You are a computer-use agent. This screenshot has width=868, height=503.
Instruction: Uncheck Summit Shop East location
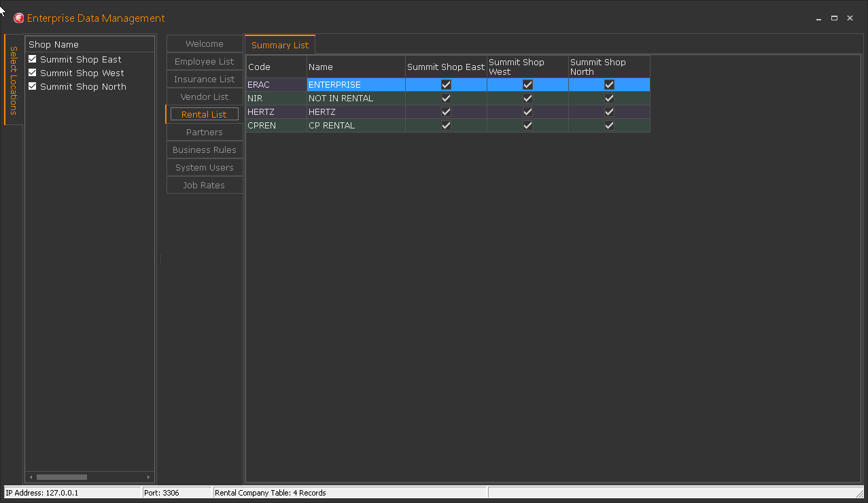point(33,59)
